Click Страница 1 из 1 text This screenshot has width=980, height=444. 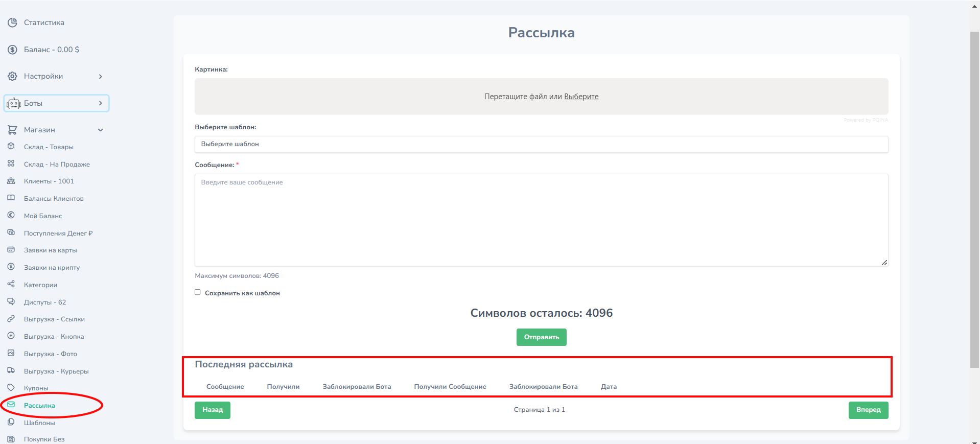[x=539, y=410]
